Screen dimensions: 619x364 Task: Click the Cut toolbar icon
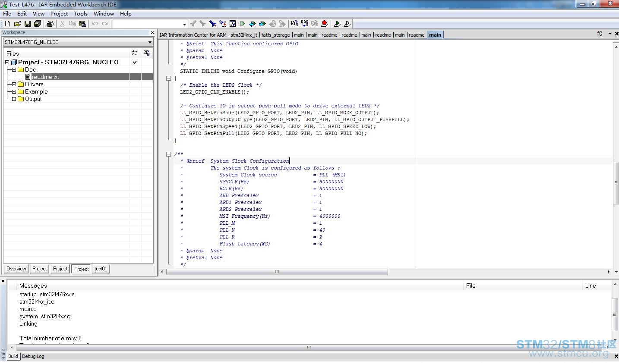click(x=63, y=24)
